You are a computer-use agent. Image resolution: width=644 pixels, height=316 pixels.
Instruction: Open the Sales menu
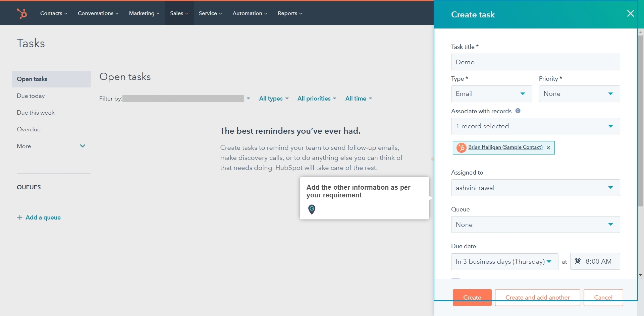click(x=179, y=13)
